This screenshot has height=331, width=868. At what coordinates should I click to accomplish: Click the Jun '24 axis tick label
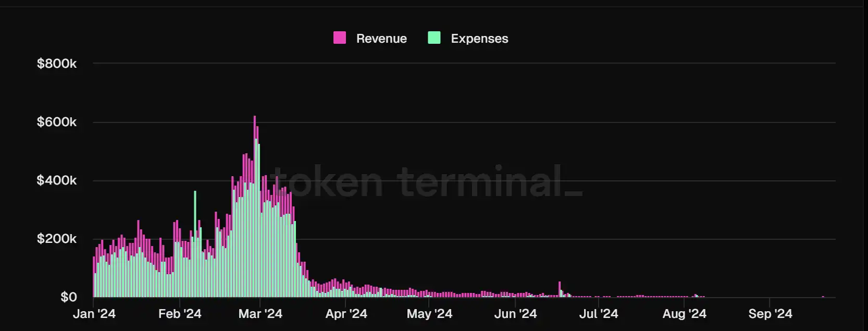(515, 314)
